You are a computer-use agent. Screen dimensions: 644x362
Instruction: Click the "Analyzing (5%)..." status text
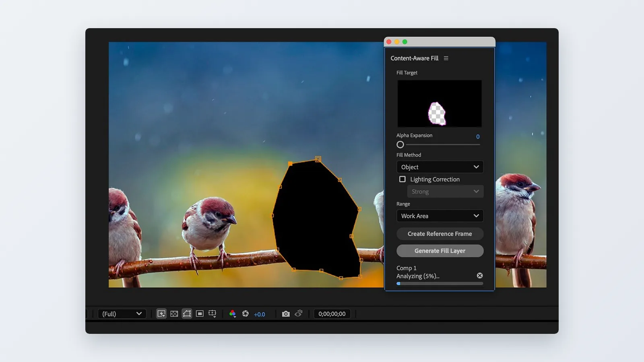418,276
